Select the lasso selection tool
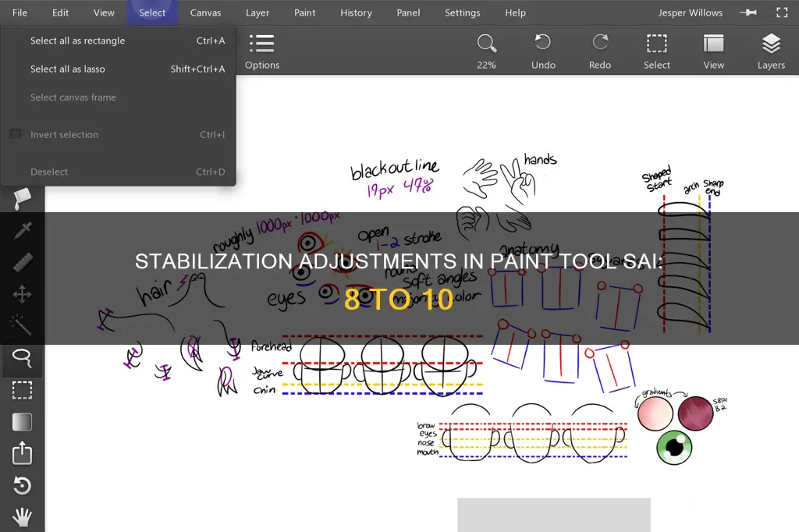Viewport: 799px width, 532px height. 22,358
